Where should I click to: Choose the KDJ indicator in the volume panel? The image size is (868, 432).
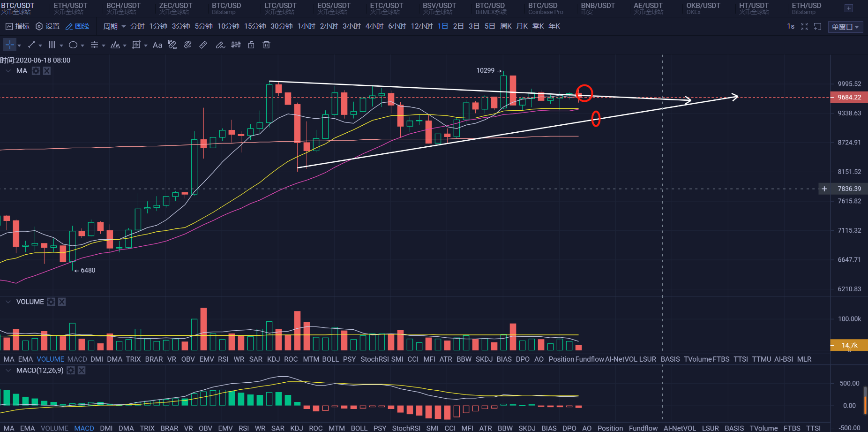273,359
